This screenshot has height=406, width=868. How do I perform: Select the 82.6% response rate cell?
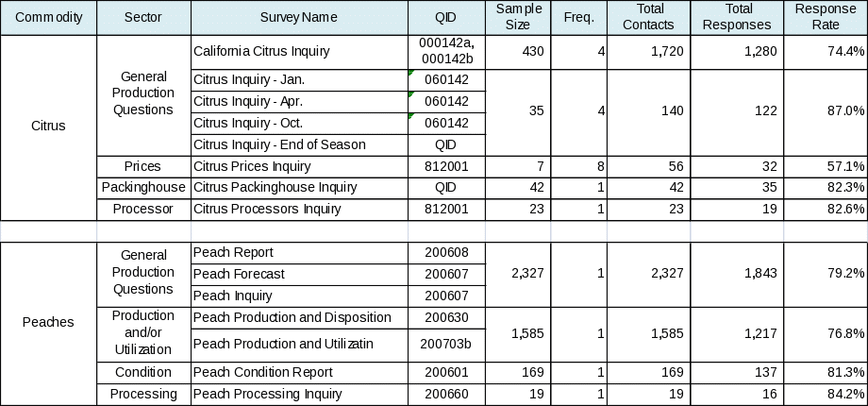[x=826, y=210]
